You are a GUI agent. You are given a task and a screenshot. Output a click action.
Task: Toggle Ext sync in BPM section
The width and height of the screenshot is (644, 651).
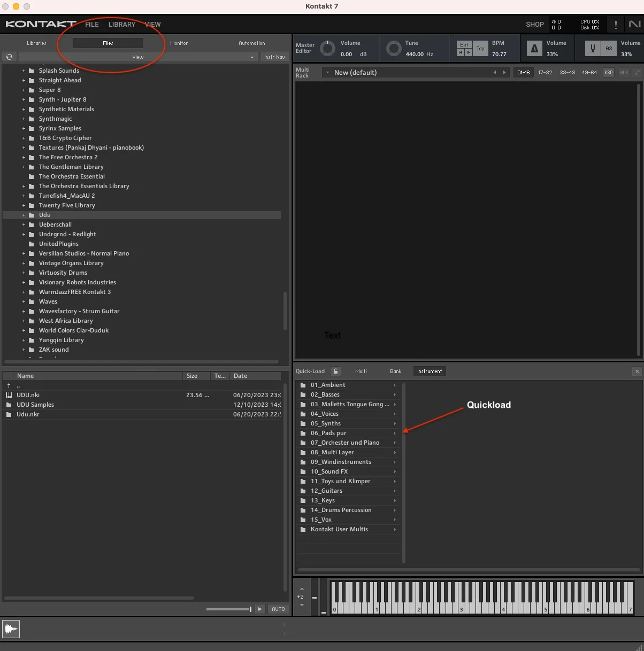point(464,45)
